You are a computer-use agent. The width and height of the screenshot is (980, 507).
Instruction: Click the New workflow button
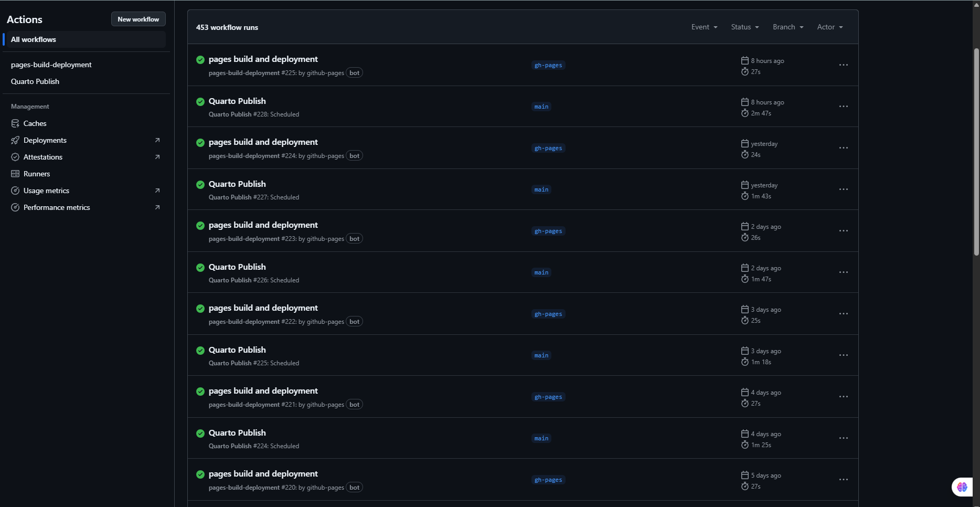coord(139,19)
